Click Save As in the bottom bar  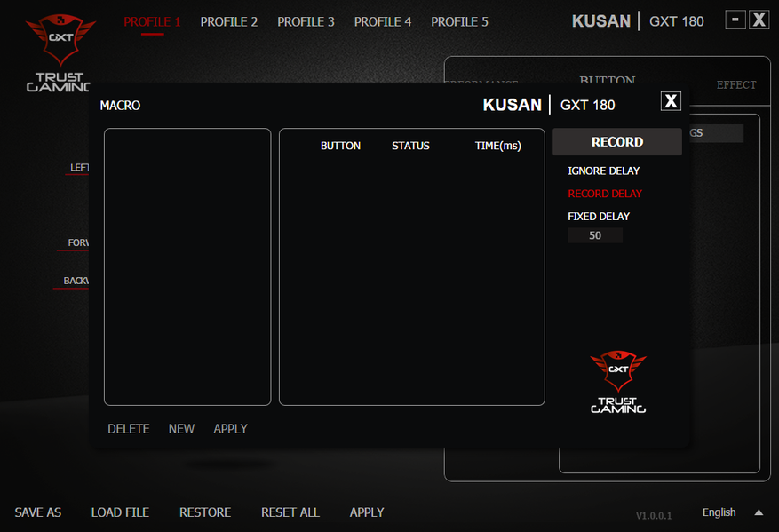[x=38, y=512]
